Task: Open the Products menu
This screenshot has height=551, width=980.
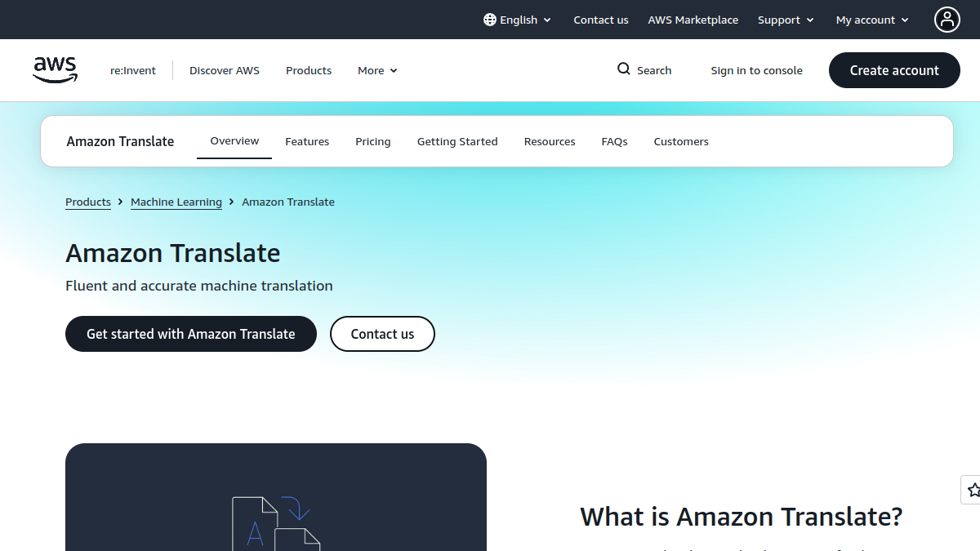Action: click(309, 70)
